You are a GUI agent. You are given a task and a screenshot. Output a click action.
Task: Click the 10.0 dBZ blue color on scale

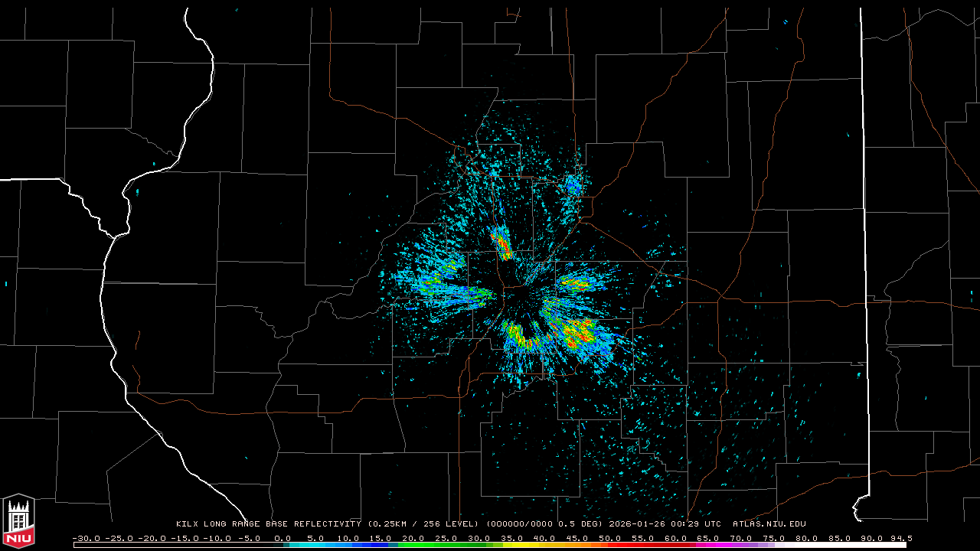348,545
